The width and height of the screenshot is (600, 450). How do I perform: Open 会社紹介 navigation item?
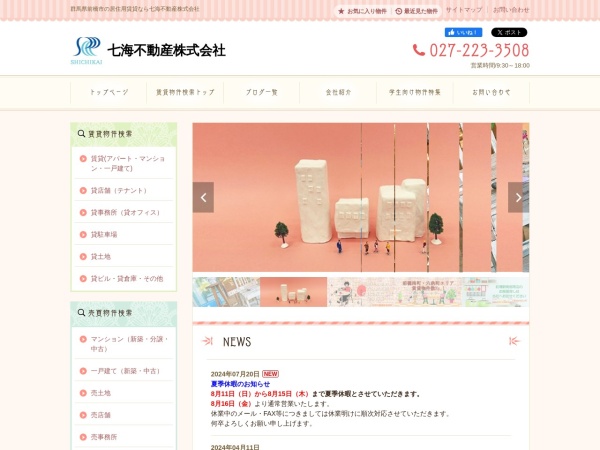click(x=338, y=92)
